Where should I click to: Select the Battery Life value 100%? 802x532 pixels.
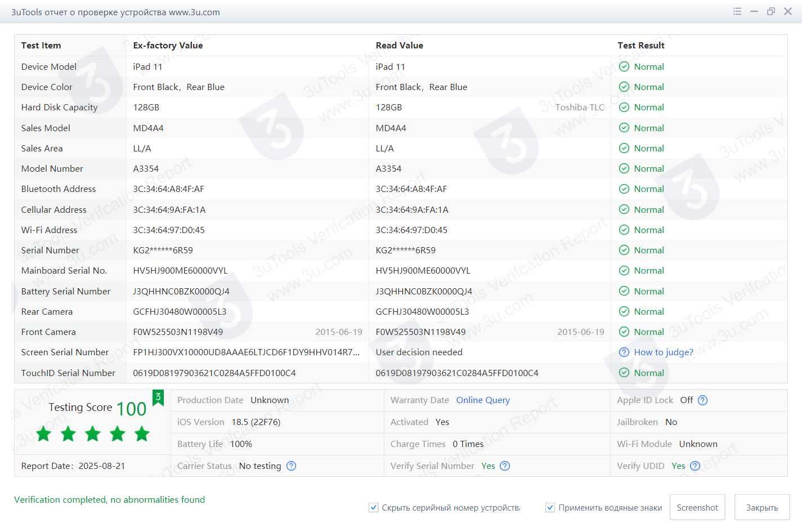(x=241, y=444)
